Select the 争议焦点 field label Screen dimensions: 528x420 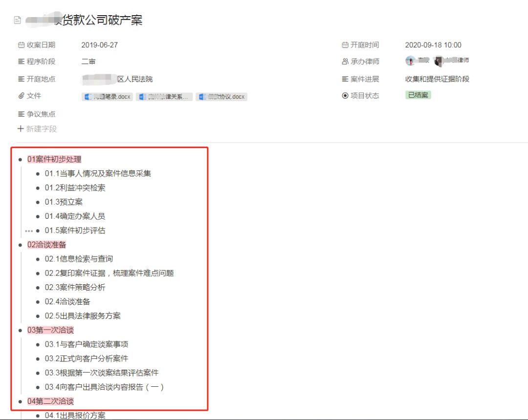(x=41, y=114)
